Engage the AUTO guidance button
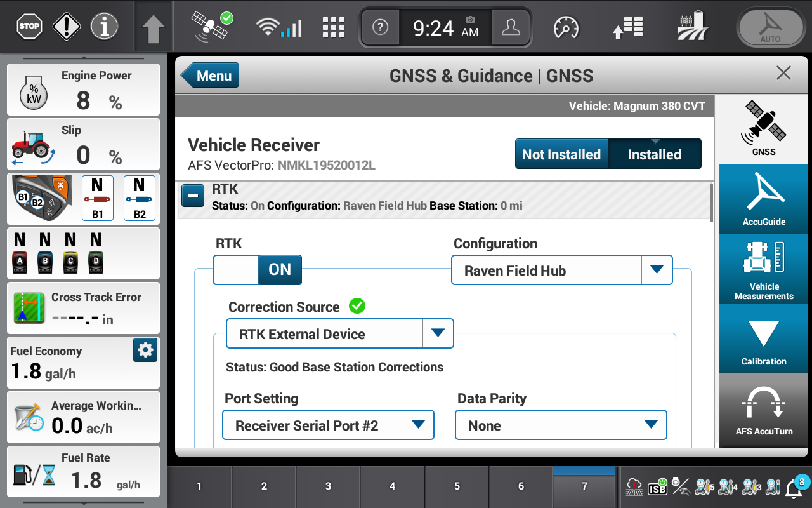 tap(771, 27)
